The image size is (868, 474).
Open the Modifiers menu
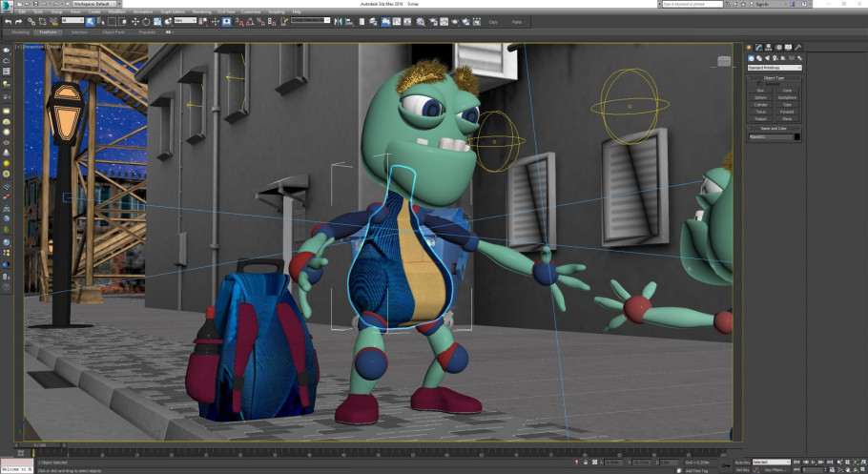click(x=116, y=11)
